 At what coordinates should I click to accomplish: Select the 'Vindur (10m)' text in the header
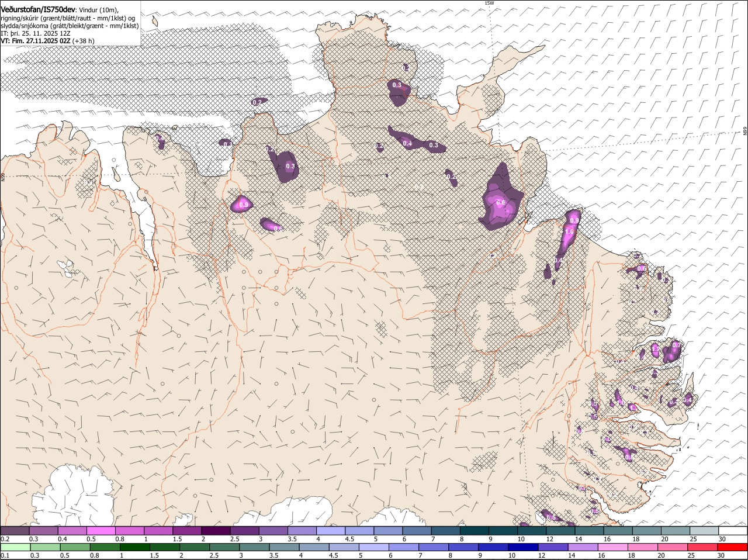click(99, 10)
